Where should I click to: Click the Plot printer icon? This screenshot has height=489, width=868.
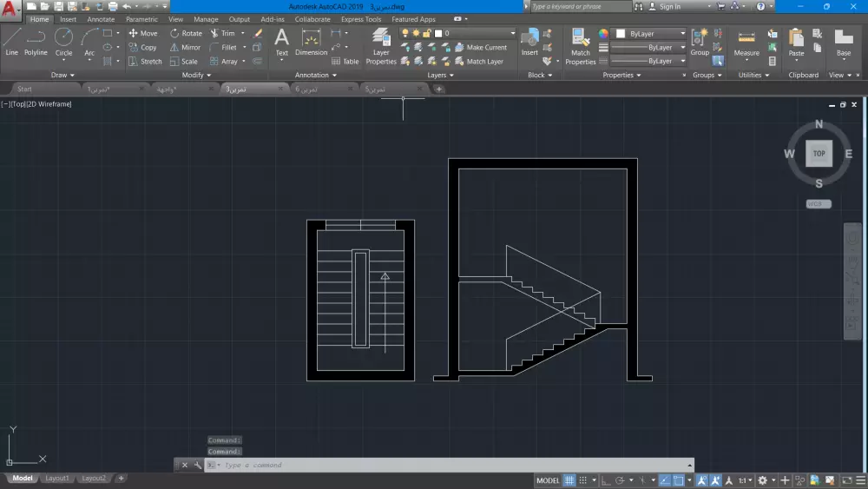coord(113,7)
